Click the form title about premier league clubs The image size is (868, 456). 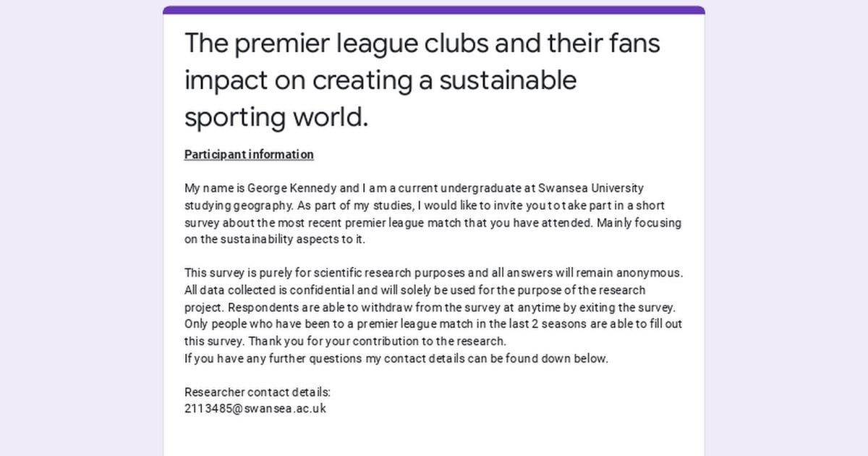(x=422, y=43)
